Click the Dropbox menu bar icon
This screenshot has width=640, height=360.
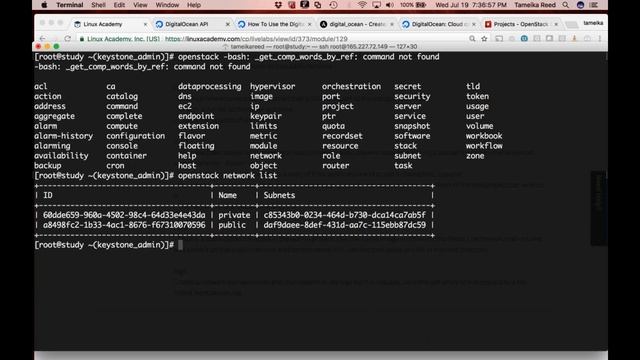tap(278, 5)
